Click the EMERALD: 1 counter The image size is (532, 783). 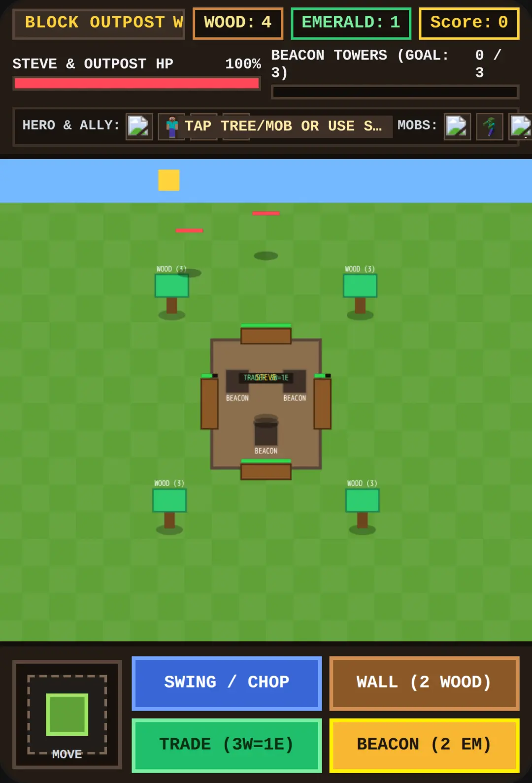pyautogui.click(x=351, y=23)
